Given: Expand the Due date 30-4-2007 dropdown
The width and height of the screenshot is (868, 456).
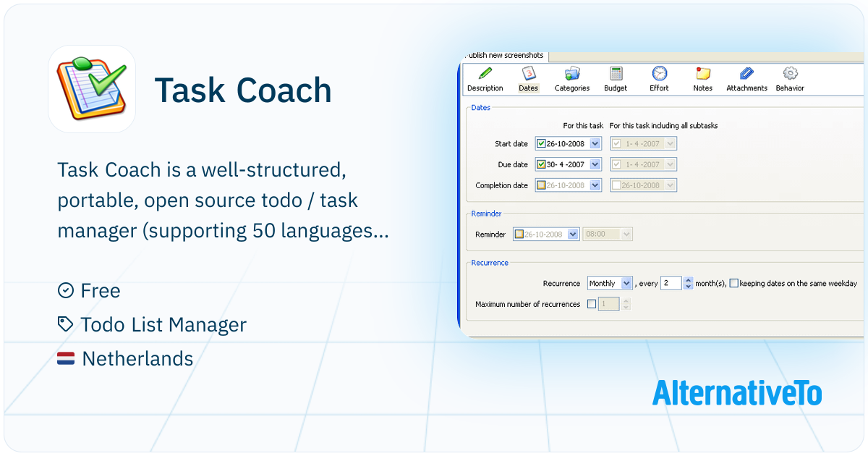Looking at the screenshot, I should (595, 164).
